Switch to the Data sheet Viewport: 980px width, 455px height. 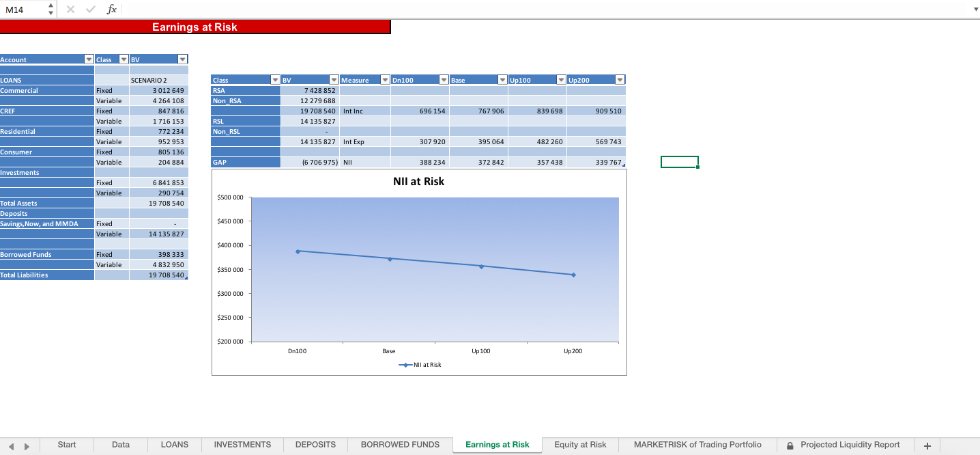(x=120, y=444)
